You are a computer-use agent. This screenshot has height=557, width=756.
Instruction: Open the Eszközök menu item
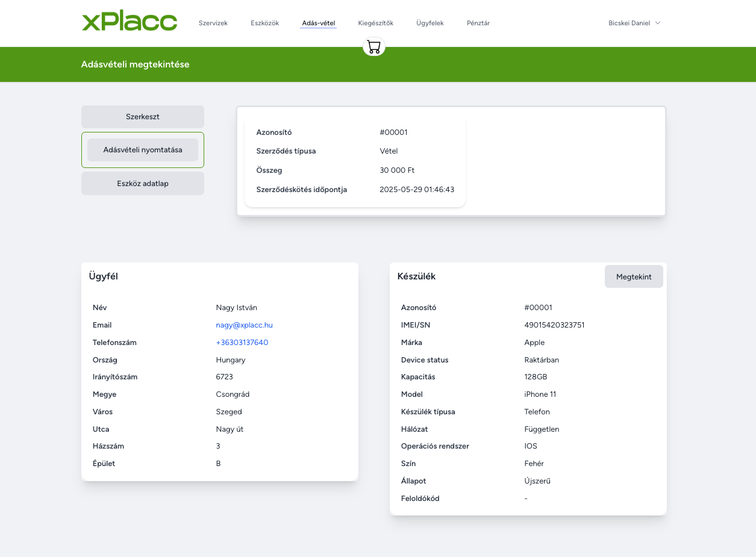pos(265,23)
